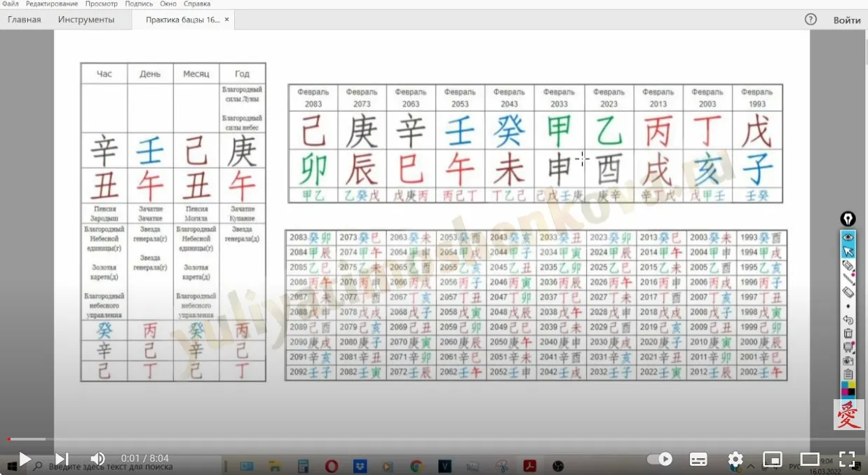Image resolution: width=868 pixels, height=475 pixels.
Task: Switch to miniplayer mode
Action: (x=772, y=459)
